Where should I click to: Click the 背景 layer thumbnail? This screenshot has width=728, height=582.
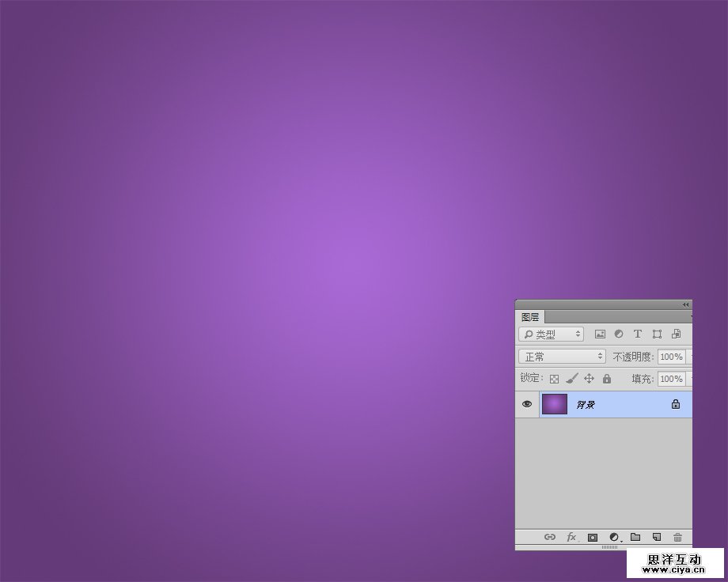(555, 404)
